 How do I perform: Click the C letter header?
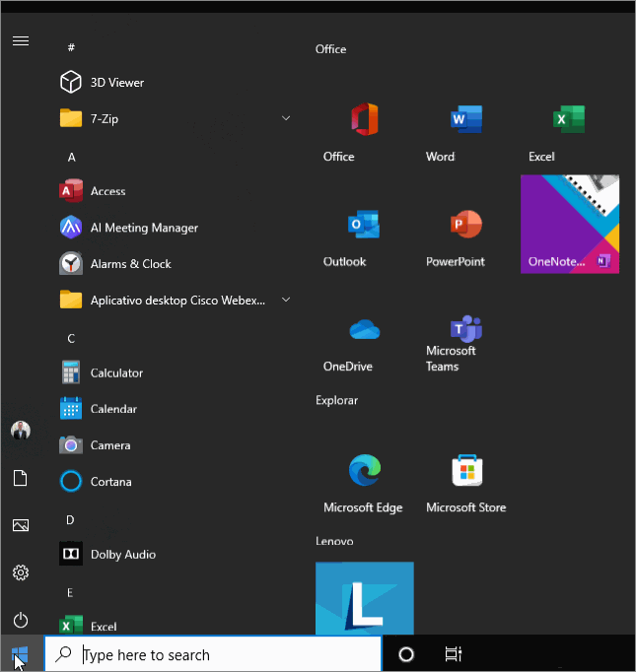(71, 339)
